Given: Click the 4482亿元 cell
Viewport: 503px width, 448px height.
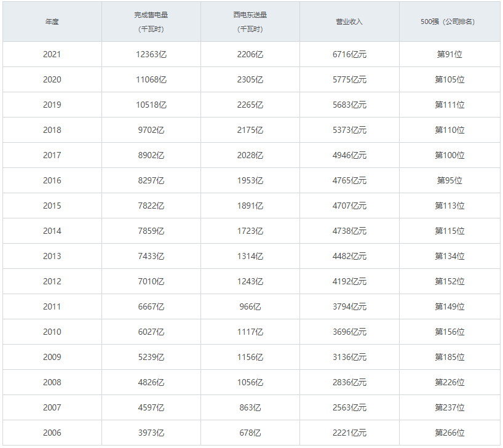Looking at the screenshot, I should click(349, 256).
